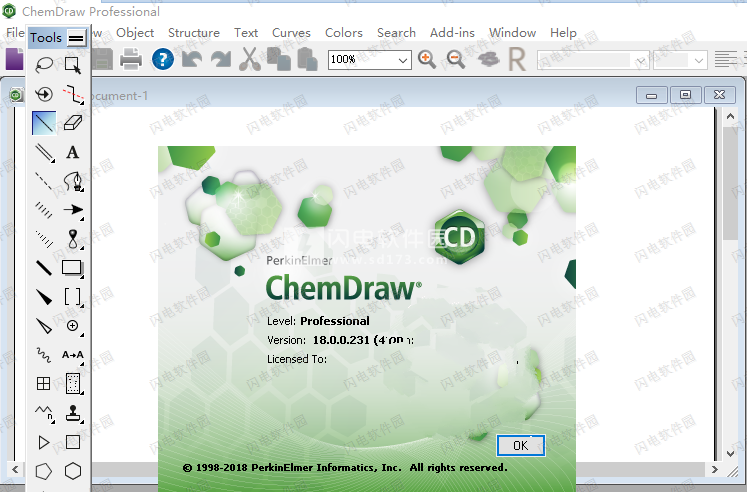This screenshot has height=492, width=747.
Task: Open the Search menu
Action: pyautogui.click(x=396, y=32)
